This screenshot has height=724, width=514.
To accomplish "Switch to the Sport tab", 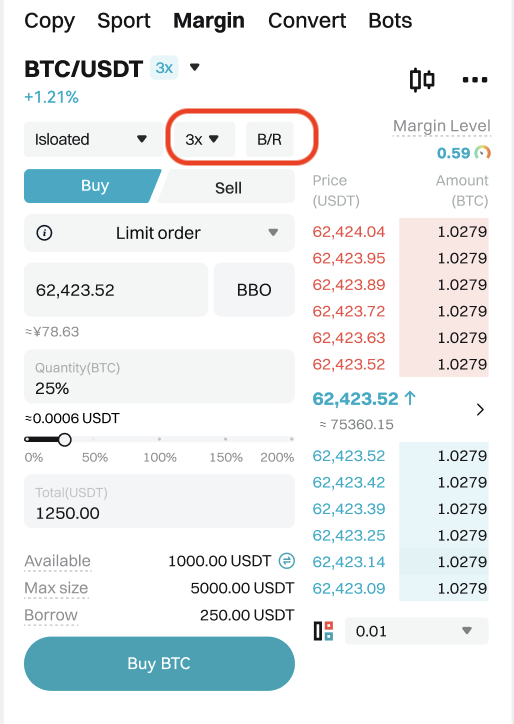I will (124, 21).
